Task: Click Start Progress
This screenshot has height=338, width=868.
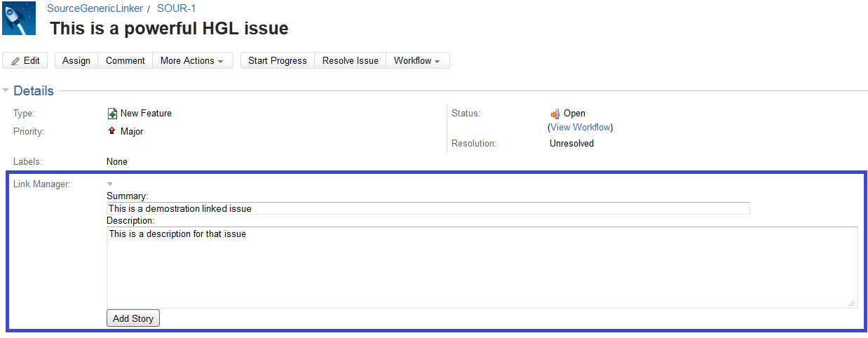Action: coord(277,61)
